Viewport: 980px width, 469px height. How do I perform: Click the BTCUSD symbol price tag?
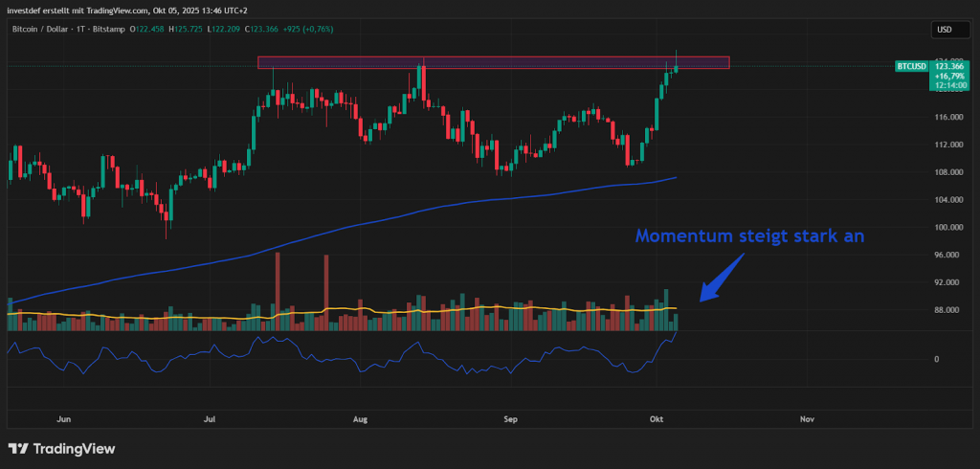tap(909, 66)
